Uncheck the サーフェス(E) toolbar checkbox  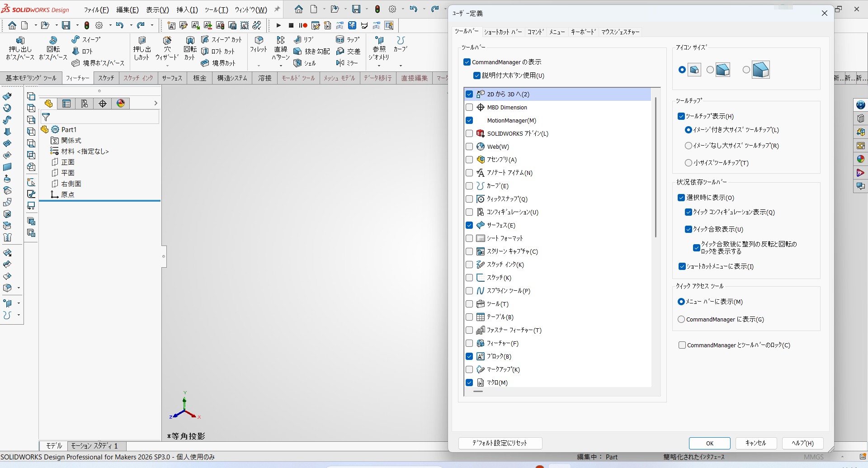[x=469, y=225]
